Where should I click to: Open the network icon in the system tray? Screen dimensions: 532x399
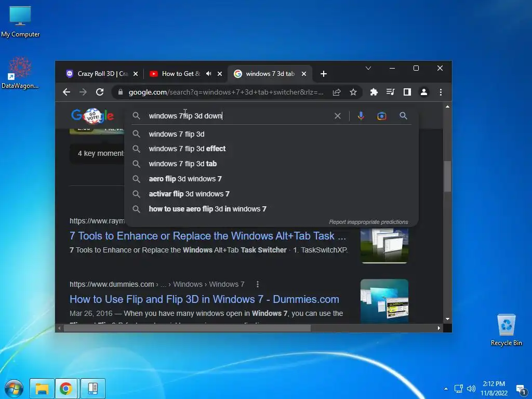tap(459, 389)
